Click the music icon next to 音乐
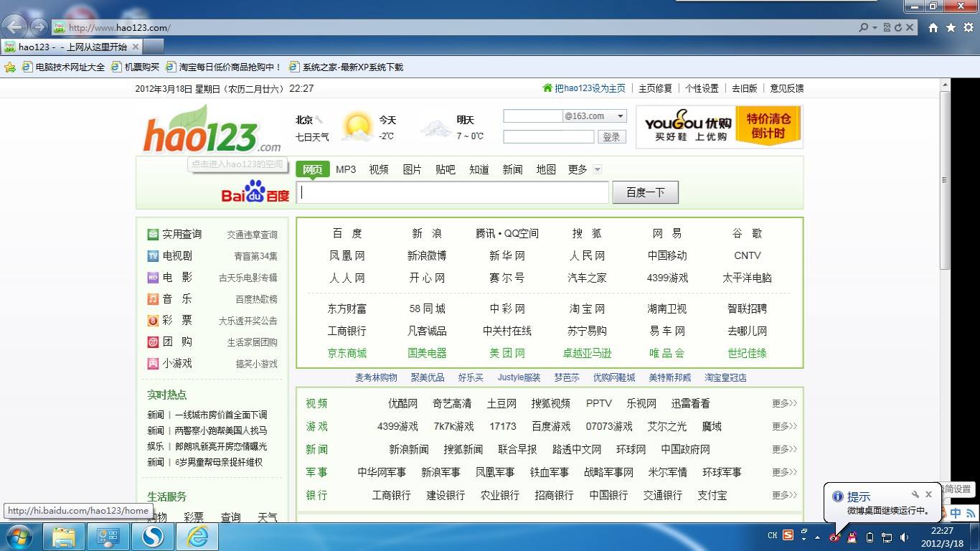 tap(153, 298)
